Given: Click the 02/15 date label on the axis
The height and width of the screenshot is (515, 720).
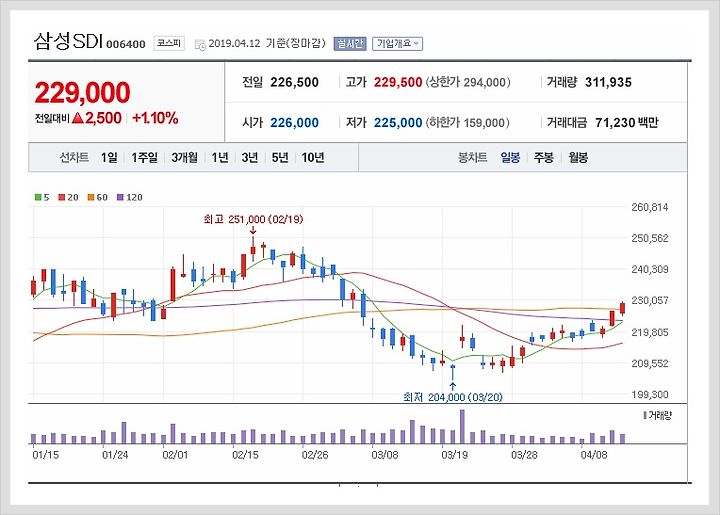Looking at the screenshot, I should 245,455.
